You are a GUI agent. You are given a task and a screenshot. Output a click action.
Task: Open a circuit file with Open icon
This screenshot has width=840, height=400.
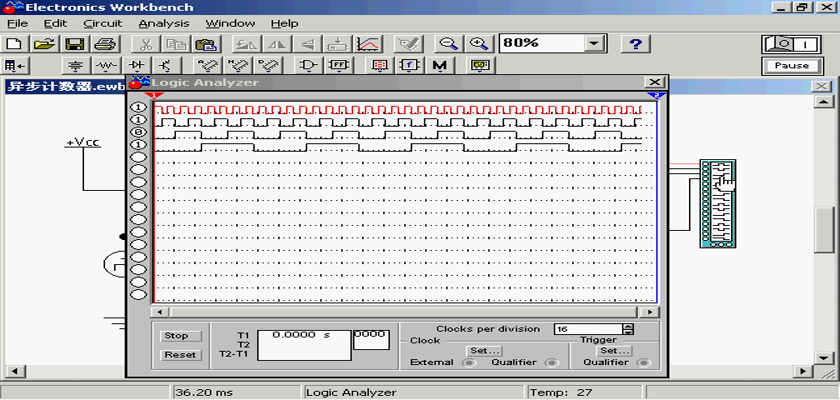[x=43, y=44]
